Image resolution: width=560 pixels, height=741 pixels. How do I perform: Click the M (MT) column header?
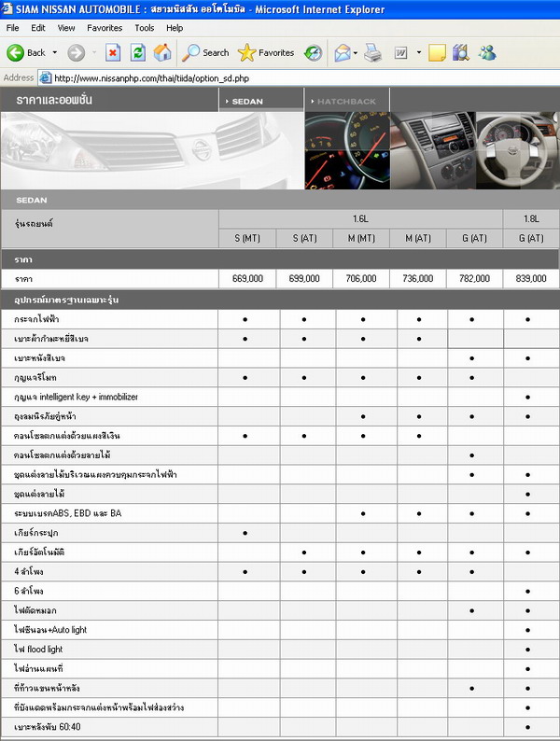point(361,238)
